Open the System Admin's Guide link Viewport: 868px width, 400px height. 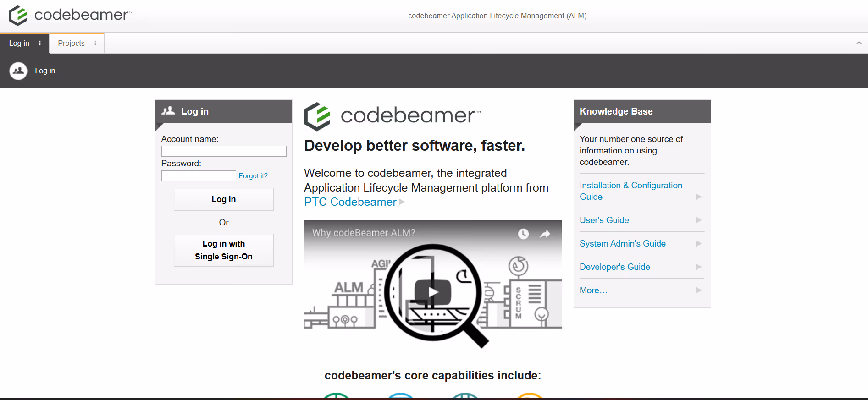[x=623, y=243]
